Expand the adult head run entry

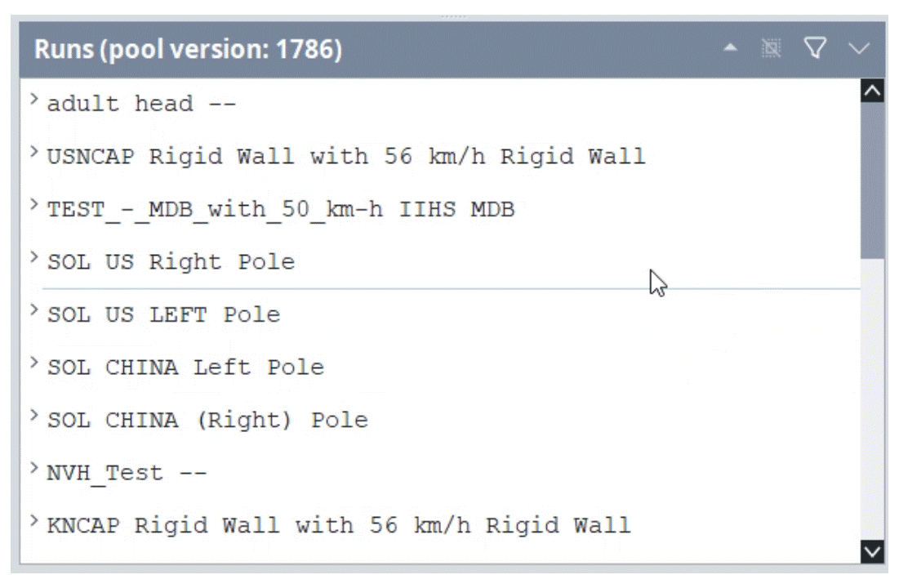click(x=33, y=100)
